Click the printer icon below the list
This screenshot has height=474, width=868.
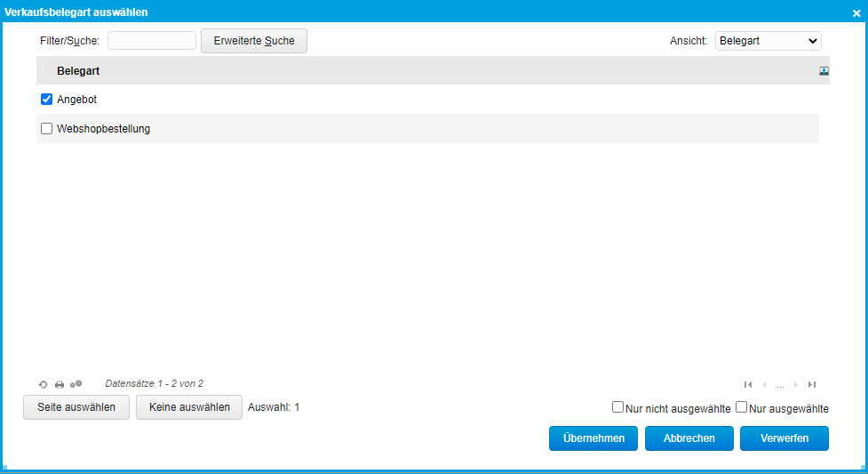pyautogui.click(x=60, y=384)
